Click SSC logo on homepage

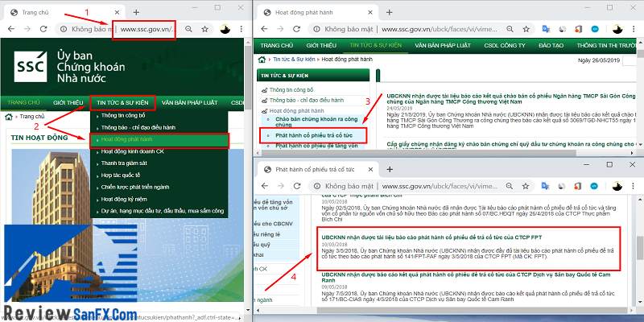coord(30,66)
